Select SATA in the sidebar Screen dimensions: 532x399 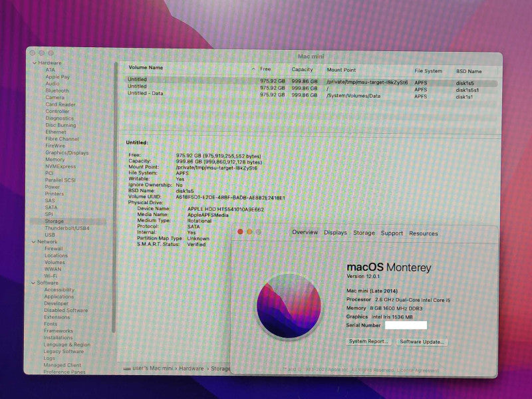pos(51,207)
